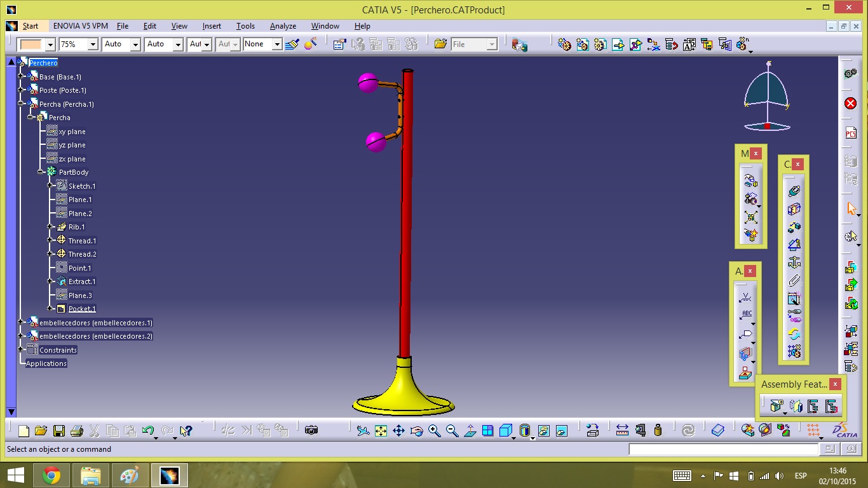Open the 75% transparency dropdown
Viewport: 868px width, 488px height.
[93, 44]
